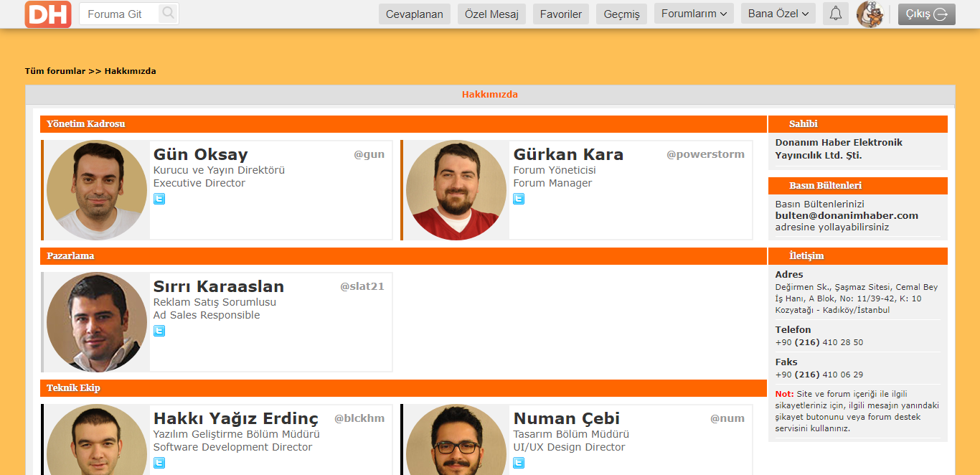This screenshot has height=475, width=980.
Task: Open the Geçmiş page
Action: pos(621,14)
